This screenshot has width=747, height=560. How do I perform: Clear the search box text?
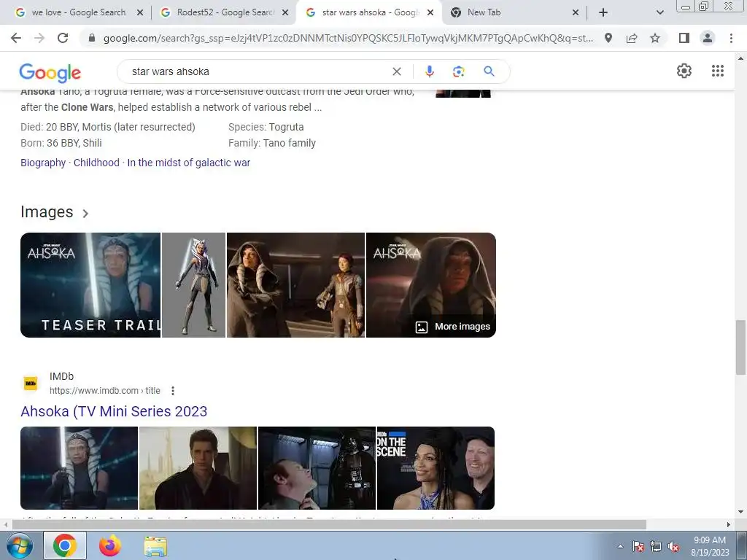tap(396, 71)
